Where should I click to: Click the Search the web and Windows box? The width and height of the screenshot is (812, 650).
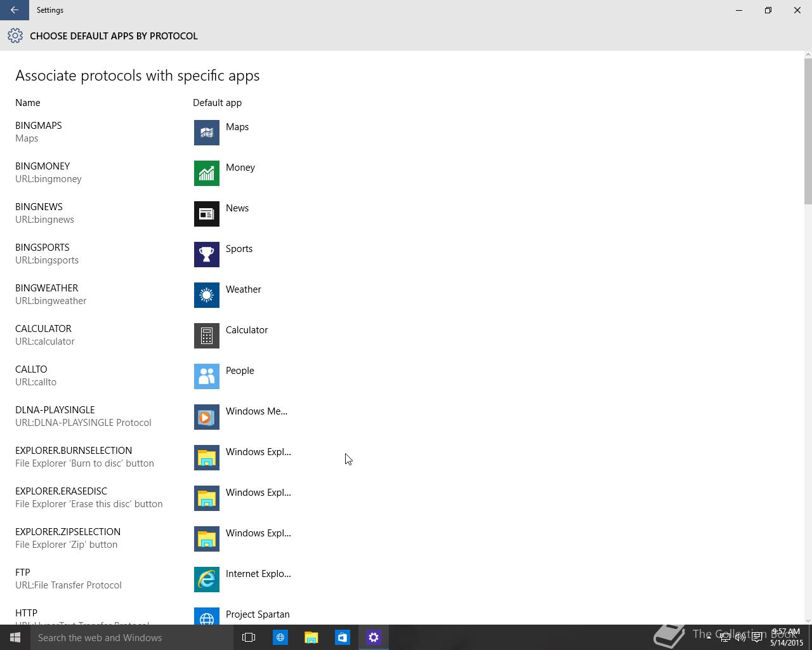pos(132,637)
